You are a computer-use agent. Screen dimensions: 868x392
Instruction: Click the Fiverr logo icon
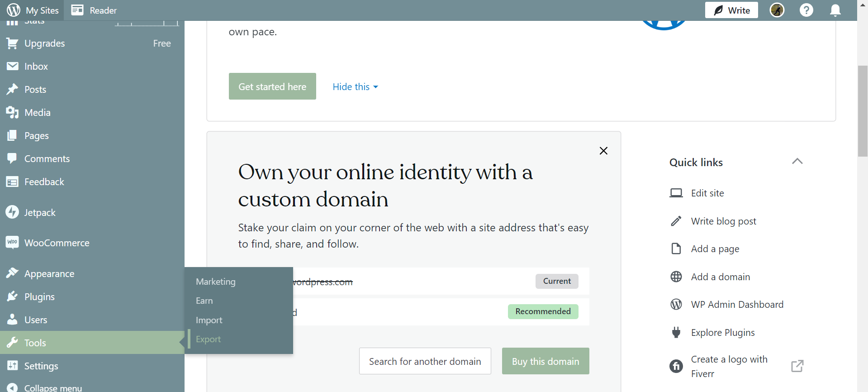click(676, 366)
